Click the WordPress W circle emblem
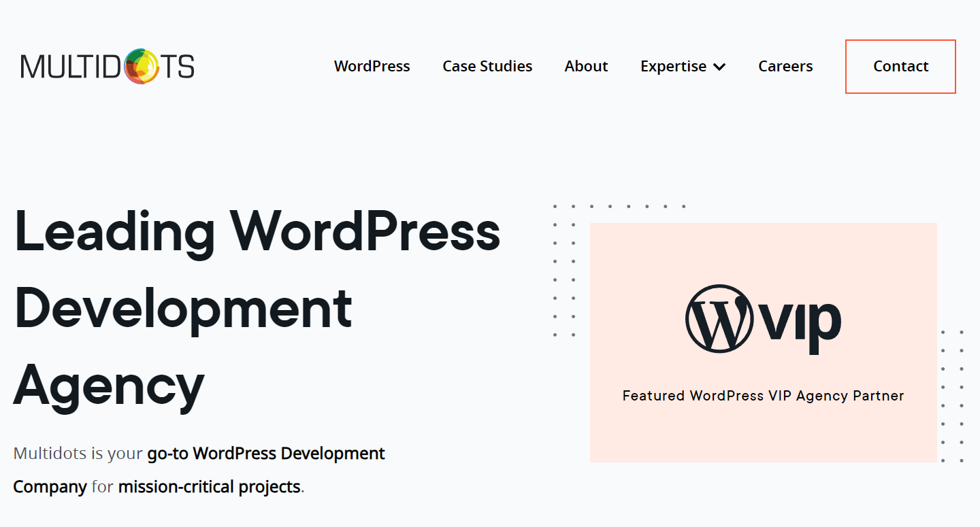The width and height of the screenshot is (980, 527). point(719,318)
